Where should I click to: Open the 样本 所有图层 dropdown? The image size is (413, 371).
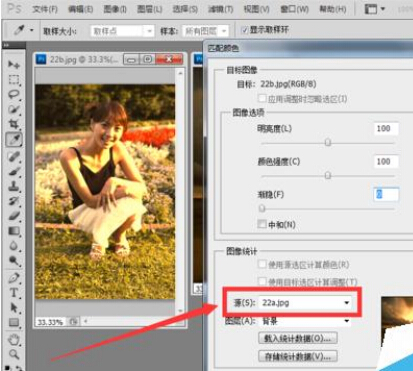(206, 31)
